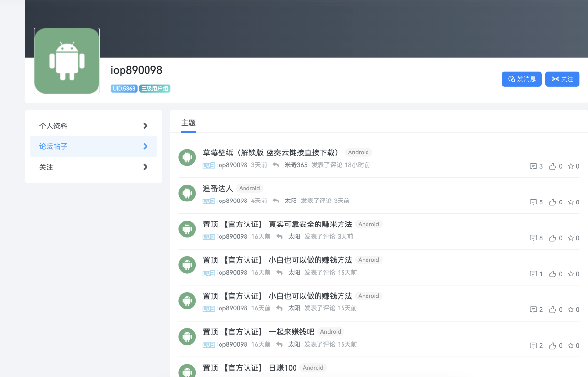Open post 草莓壁纸（解锁版 蓝奏云链接直接下载）

point(271,152)
